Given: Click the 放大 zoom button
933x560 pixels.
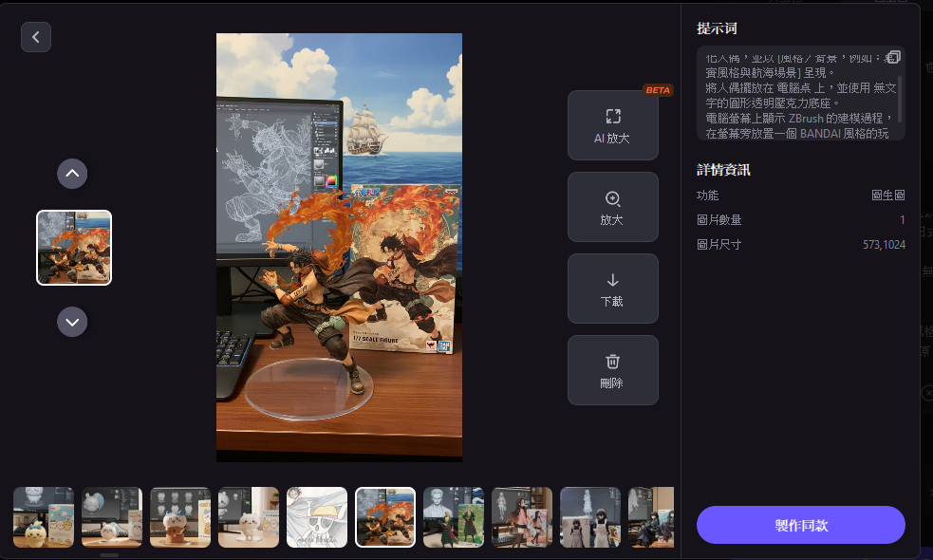Looking at the screenshot, I should [x=613, y=207].
